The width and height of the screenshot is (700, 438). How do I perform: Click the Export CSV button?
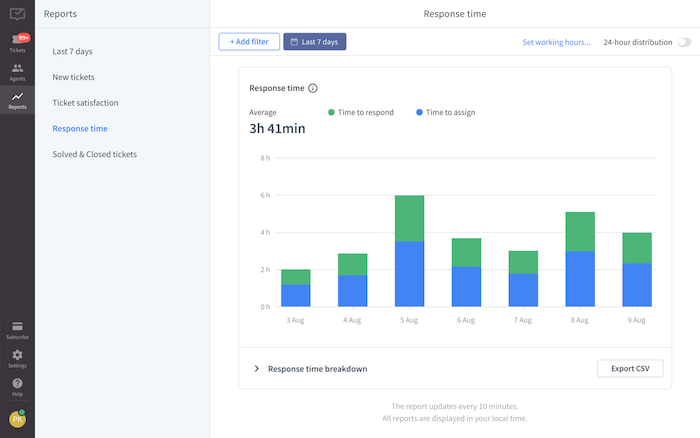click(630, 368)
